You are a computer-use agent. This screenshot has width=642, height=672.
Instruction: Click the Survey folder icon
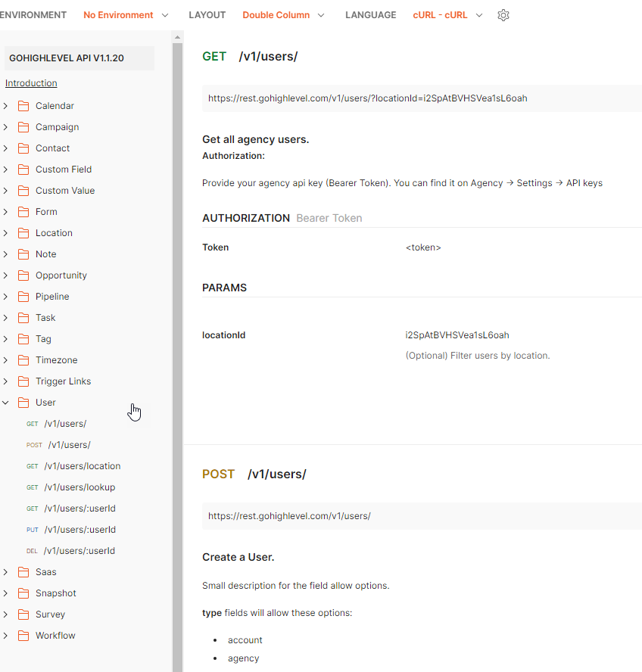[x=23, y=614]
